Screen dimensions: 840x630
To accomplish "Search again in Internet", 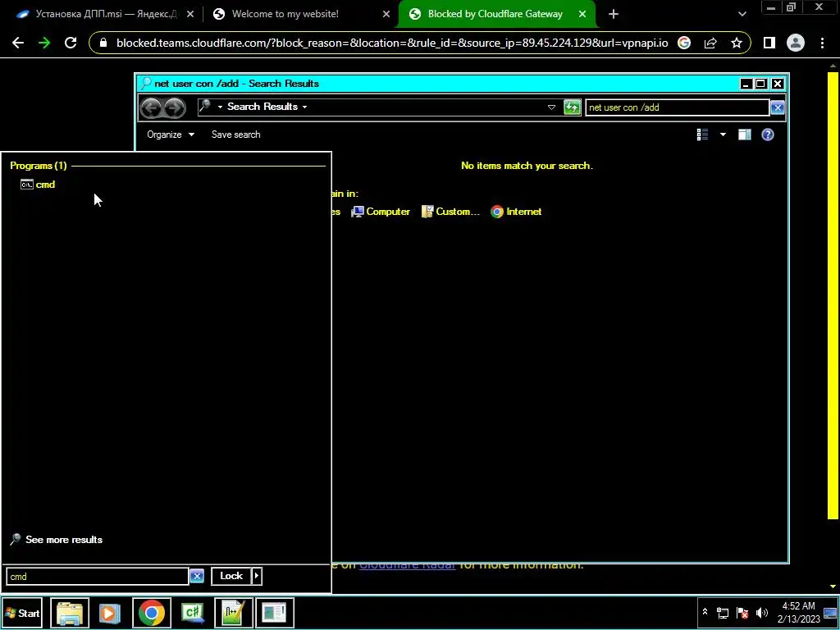I will pos(517,212).
